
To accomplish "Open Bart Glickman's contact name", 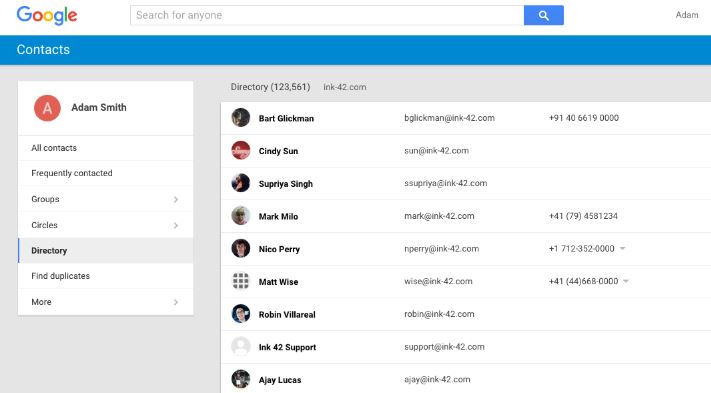I will (x=286, y=118).
